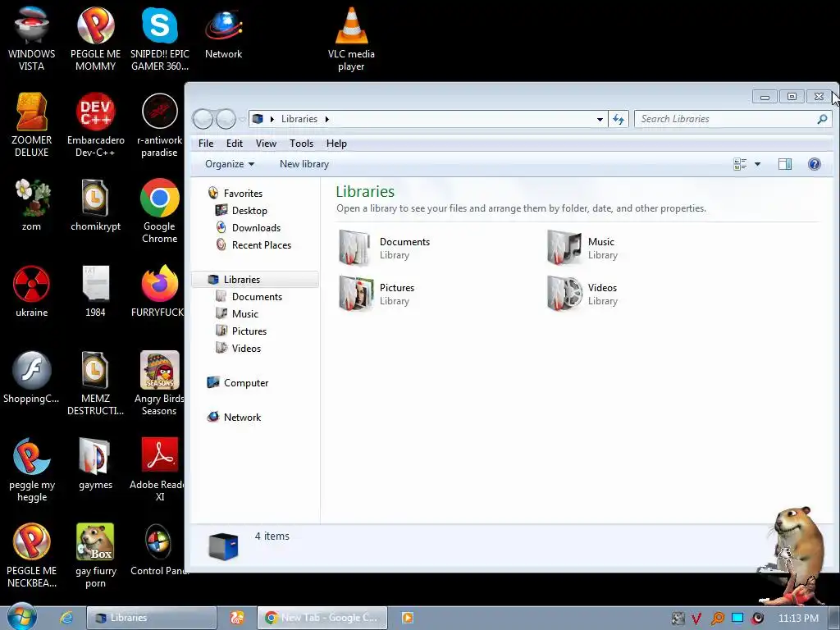Switch to the Libraries taskbar button
The height and width of the screenshot is (630, 840).
click(152, 618)
